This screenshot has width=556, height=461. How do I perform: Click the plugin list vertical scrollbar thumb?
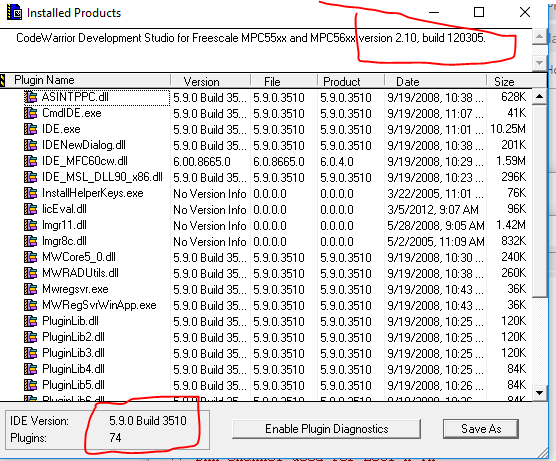pos(539,200)
